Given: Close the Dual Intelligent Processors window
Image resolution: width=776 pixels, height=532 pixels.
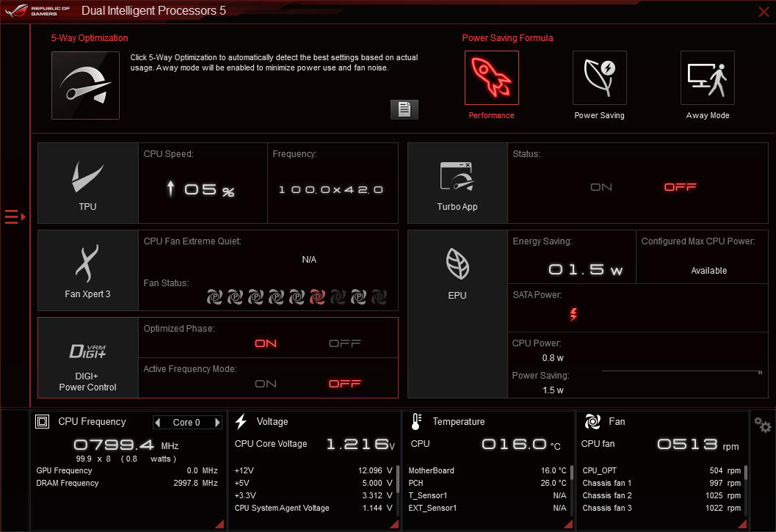Looking at the screenshot, I should pos(764,12).
